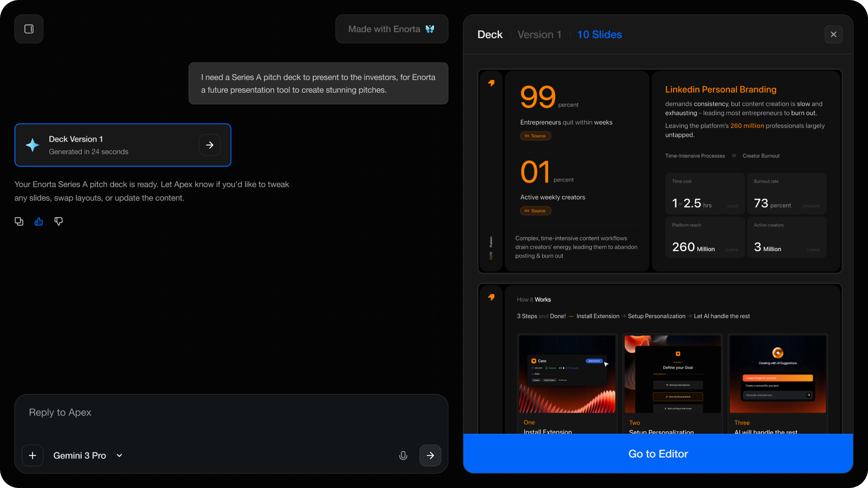Click the 'One' step label

(x=529, y=422)
